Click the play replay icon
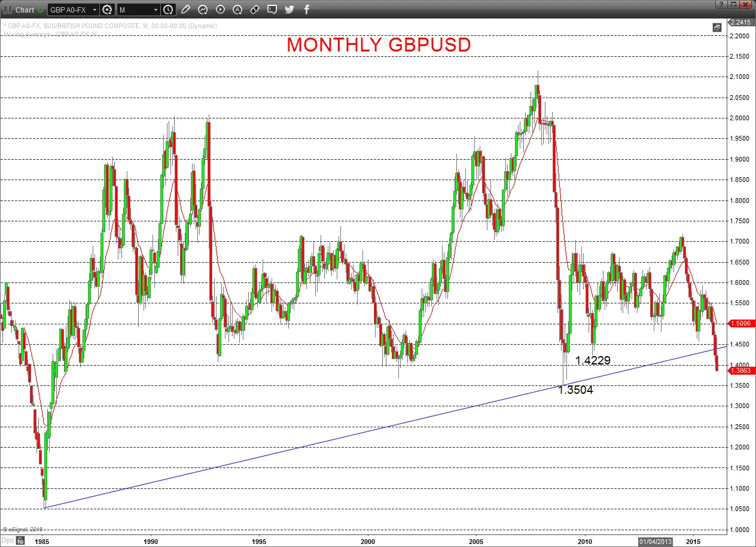The height and width of the screenshot is (547, 756). (x=220, y=10)
